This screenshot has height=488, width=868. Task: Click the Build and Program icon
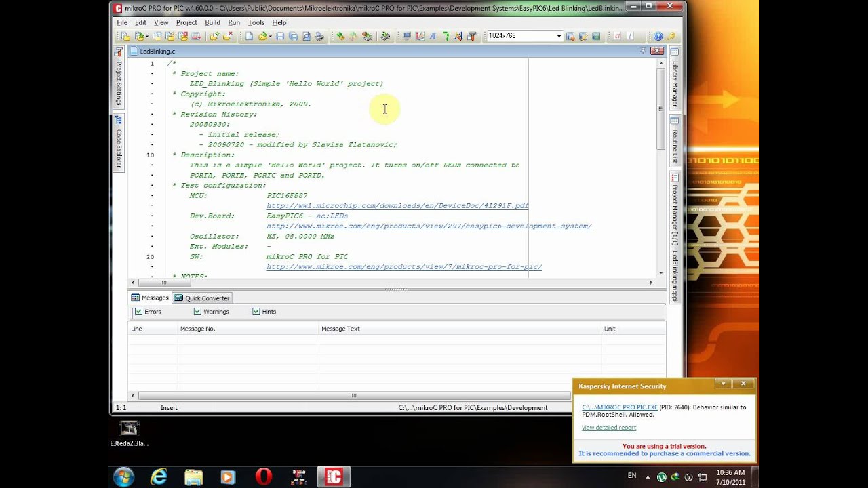(x=366, y=36)
